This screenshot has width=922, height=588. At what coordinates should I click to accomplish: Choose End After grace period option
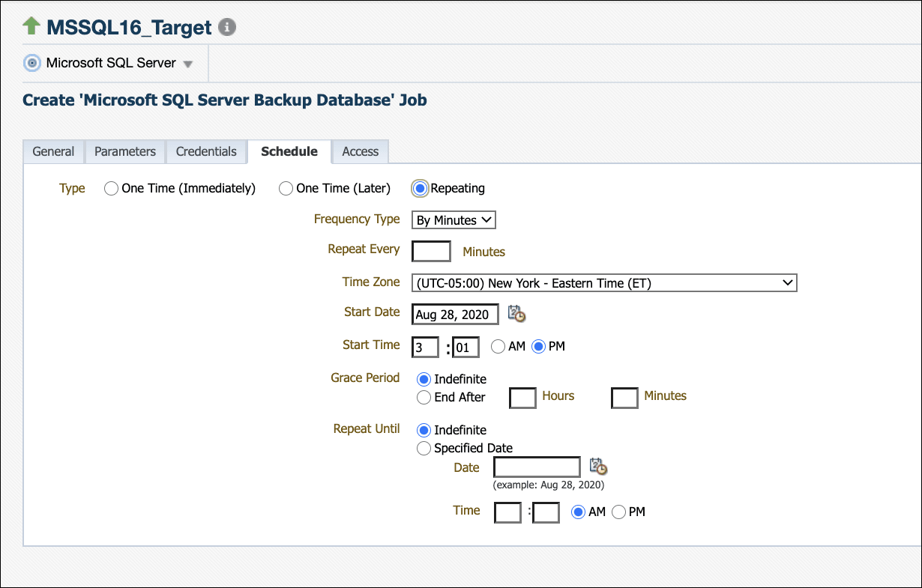(424, 397)
